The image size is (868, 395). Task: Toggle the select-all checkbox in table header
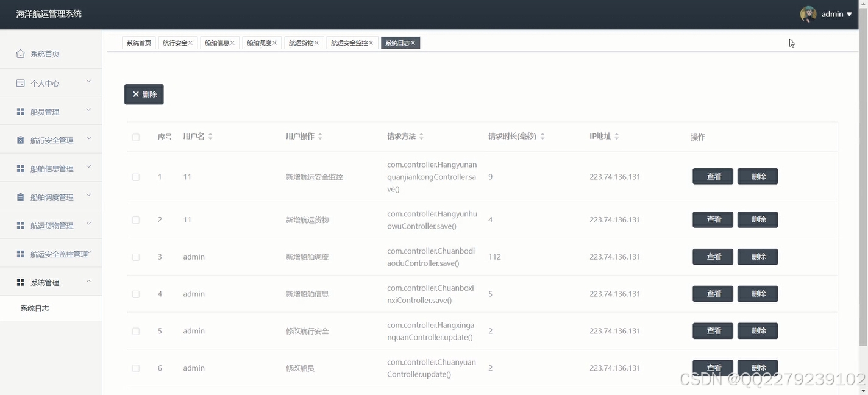tap(136, 137)
